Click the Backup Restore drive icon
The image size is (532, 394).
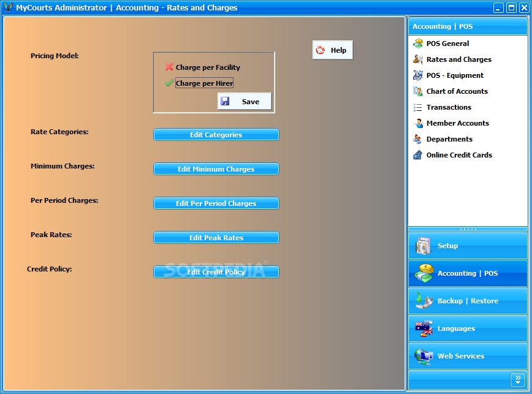coord(424,301)
